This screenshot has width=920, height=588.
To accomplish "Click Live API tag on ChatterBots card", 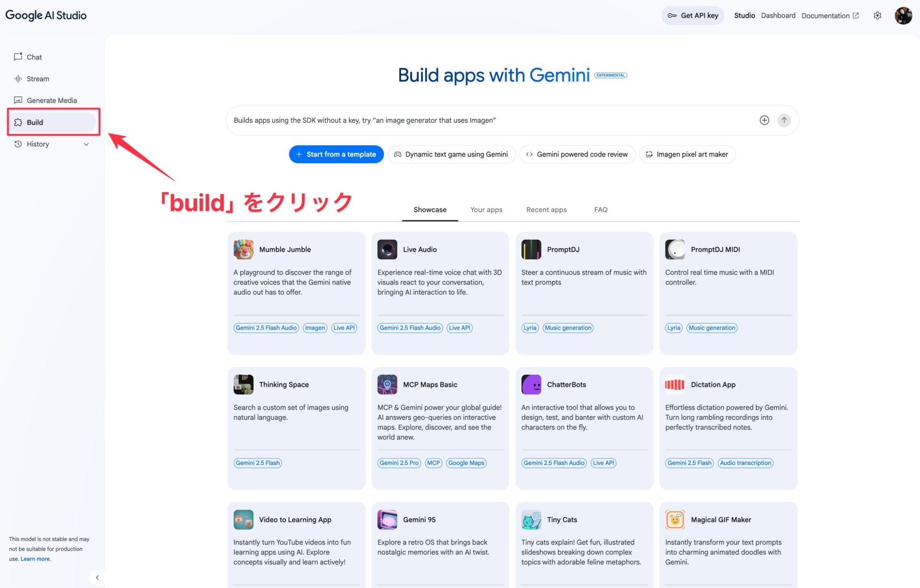I will [x=603, y=463].
